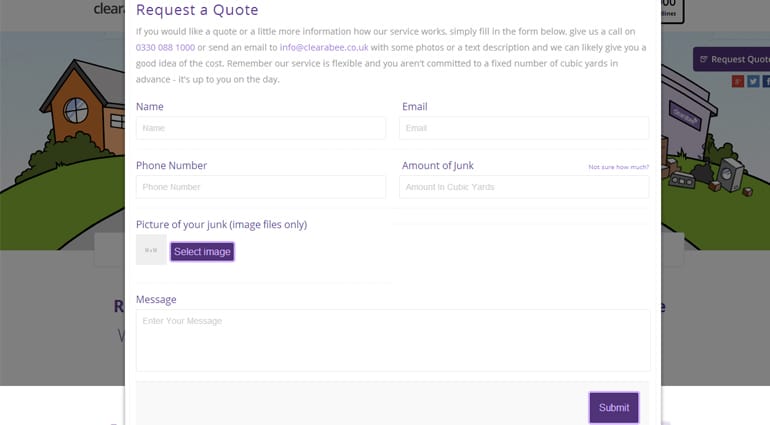The height and width of the screenshot is (425, 770).
Task: Click the Google Plus social icon
Action: tap(738, 81)
